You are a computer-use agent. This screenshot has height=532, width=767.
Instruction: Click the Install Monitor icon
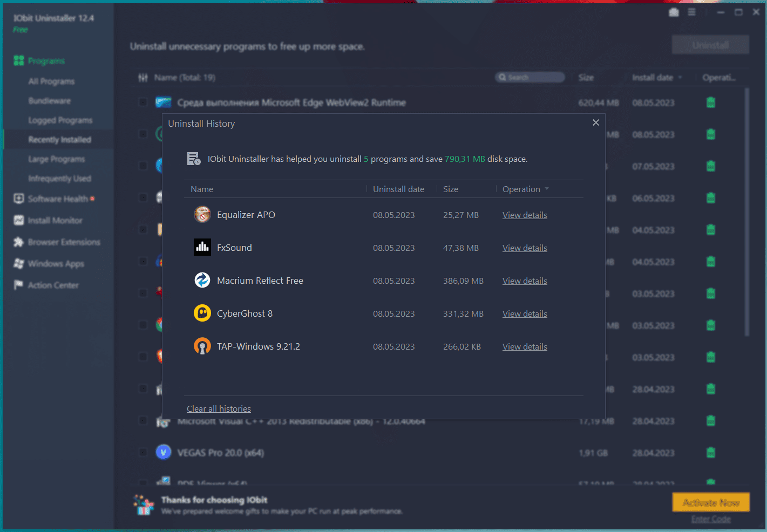(19, 220)
